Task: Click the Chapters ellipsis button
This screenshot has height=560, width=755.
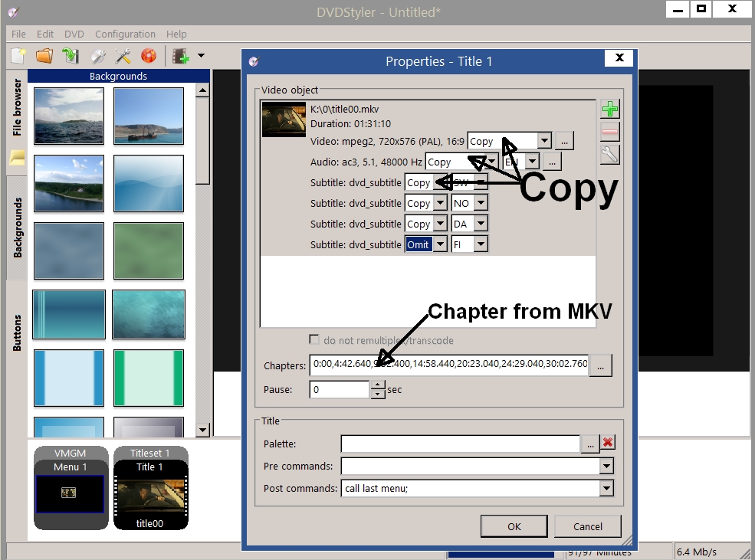Action: pos(600,365)
